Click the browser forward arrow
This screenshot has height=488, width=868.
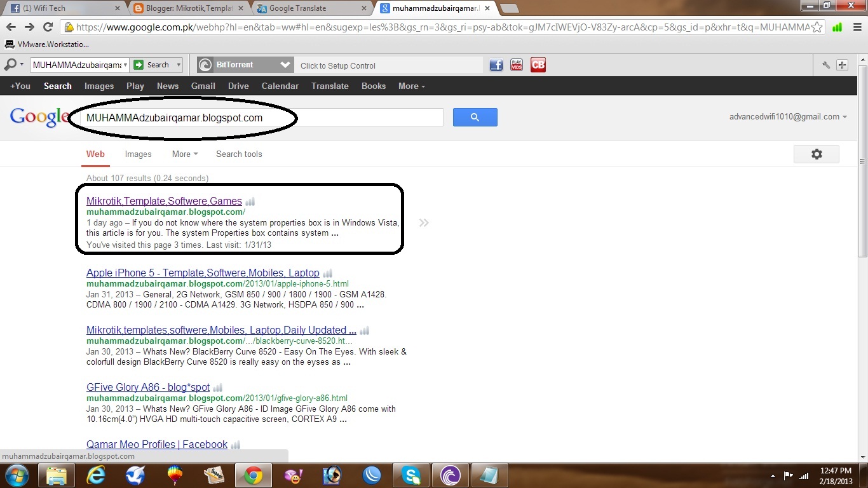(29, 27)
